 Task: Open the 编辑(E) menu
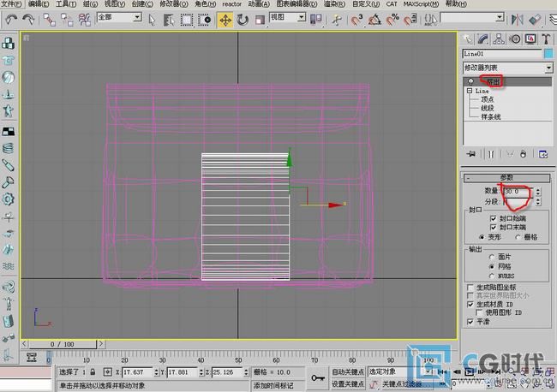click(39, 4)
